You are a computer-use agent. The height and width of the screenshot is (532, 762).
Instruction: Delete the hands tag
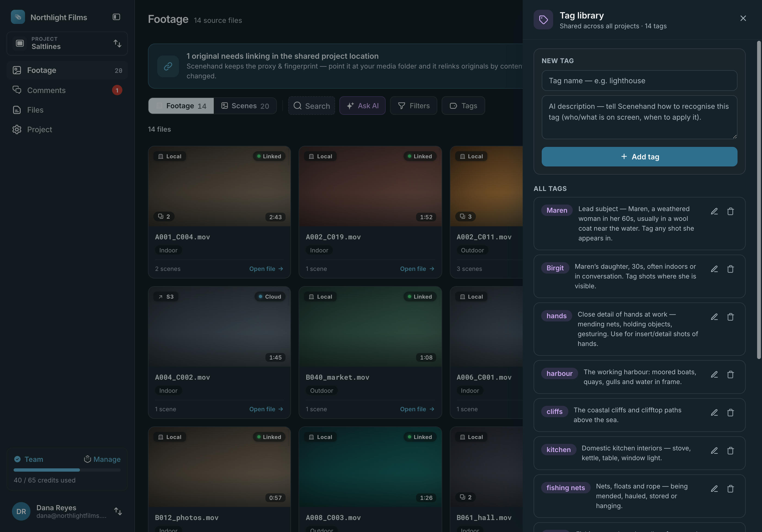[730, 317]
